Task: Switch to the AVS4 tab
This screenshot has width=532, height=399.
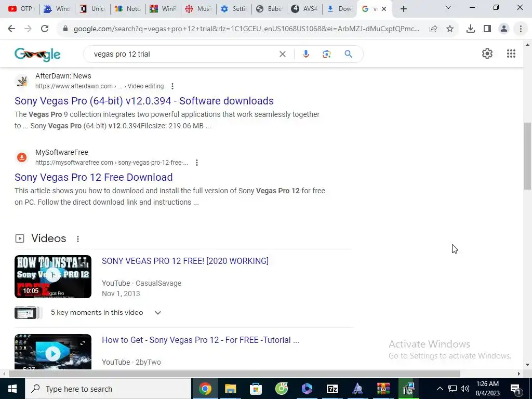Action: [x=304, y=9]
